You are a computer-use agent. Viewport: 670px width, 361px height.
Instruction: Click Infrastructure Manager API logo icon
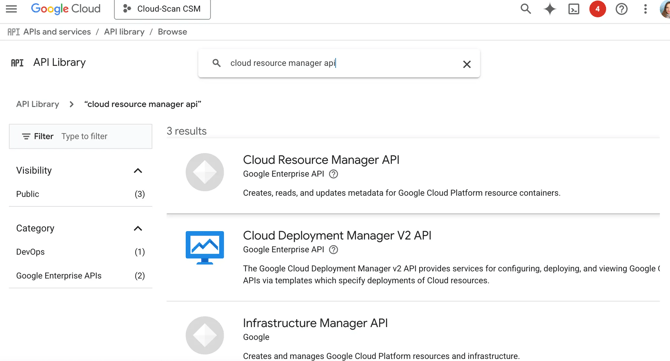(x=205, y=335)
